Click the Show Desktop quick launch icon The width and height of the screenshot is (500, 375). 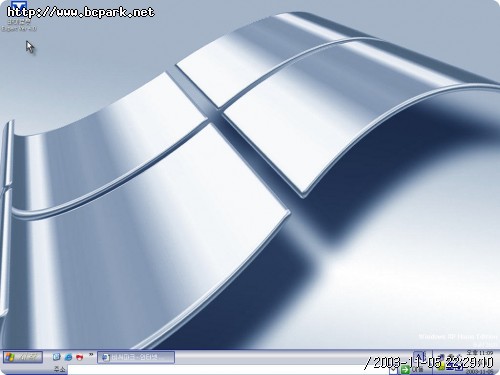[56, 357]
